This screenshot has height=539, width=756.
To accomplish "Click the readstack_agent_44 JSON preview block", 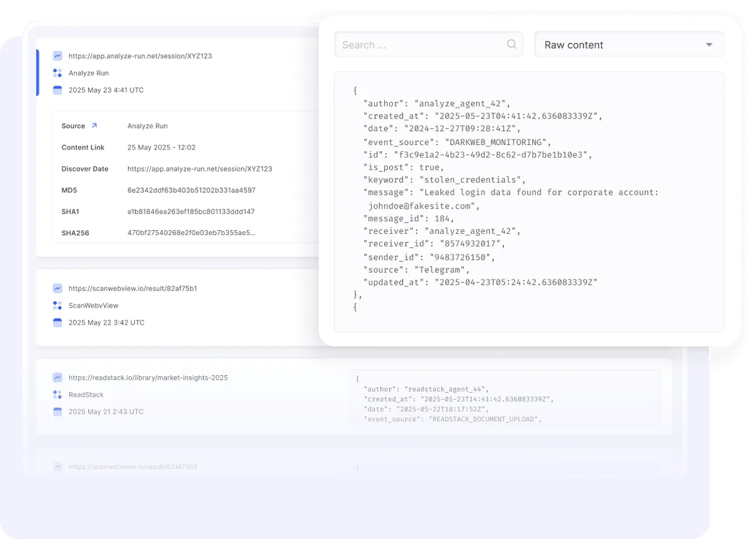I will click(504, 397).
